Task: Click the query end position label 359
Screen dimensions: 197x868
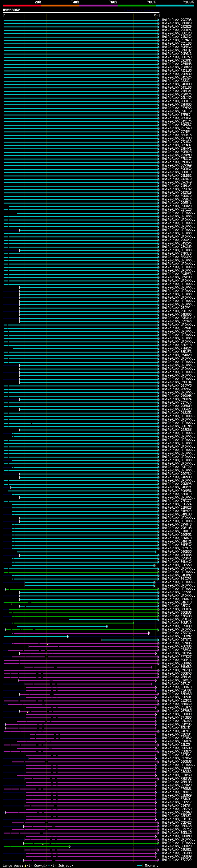Action: pyautogui.click(x=155, y=15)
